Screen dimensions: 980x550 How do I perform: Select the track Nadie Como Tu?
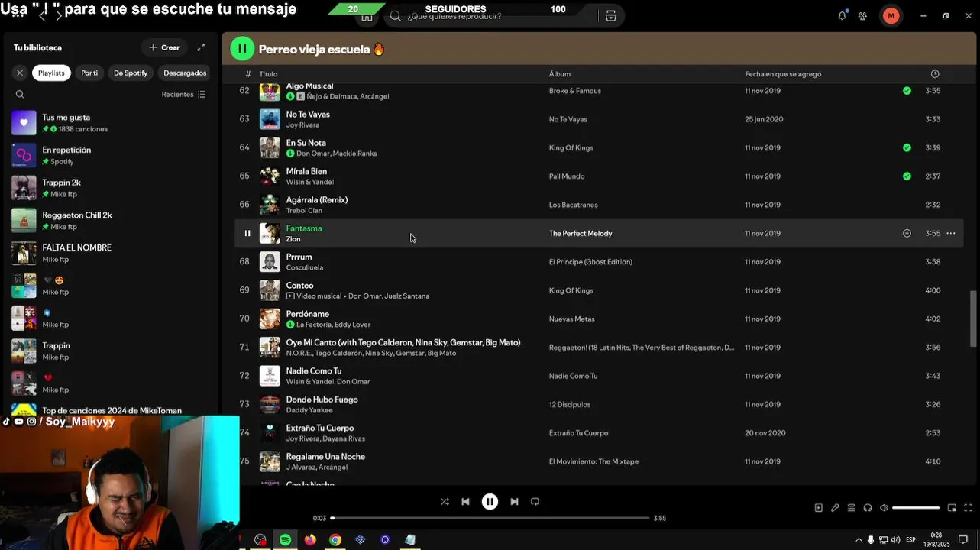[x=314, y=371]
